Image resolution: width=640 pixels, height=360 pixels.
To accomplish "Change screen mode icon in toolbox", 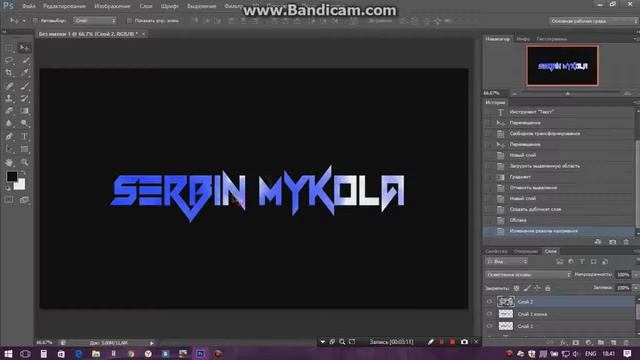I will pyautogui.click(x=24, y=200).
